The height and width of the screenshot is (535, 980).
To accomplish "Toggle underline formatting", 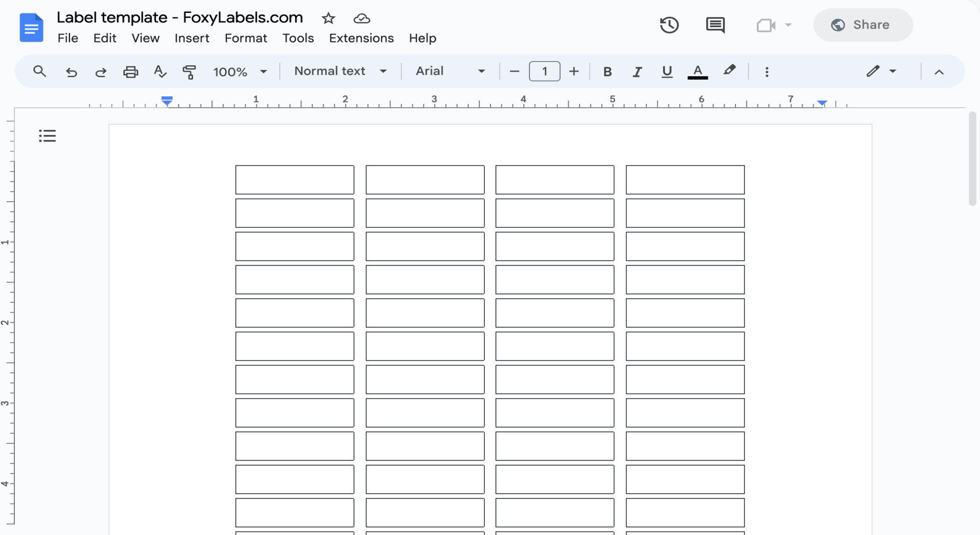I will pos(666,72).
